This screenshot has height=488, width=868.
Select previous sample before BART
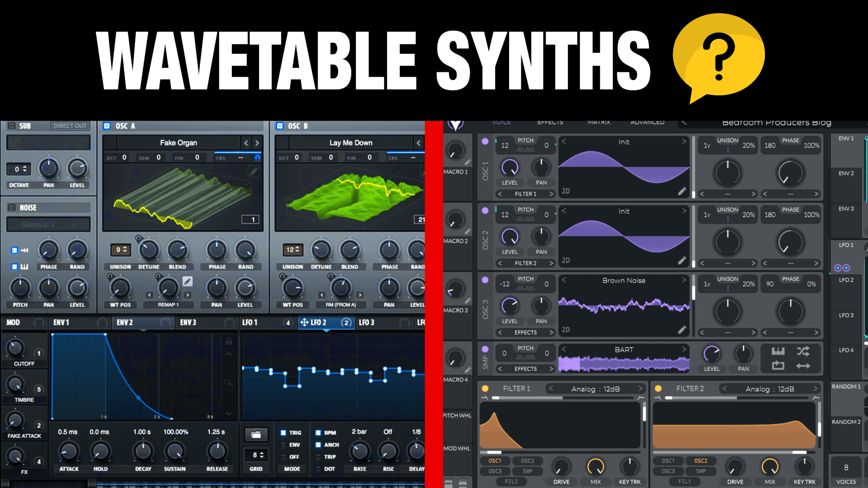564,349
